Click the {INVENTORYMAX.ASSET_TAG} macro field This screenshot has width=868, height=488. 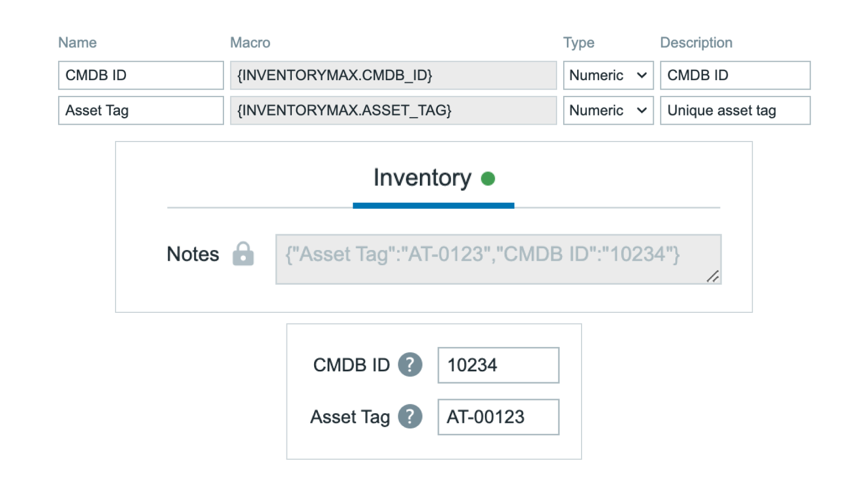[393, 111]
